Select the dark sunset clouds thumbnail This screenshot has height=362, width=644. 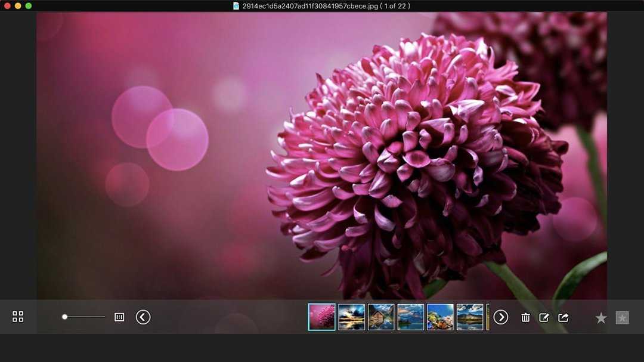[351, 317]
